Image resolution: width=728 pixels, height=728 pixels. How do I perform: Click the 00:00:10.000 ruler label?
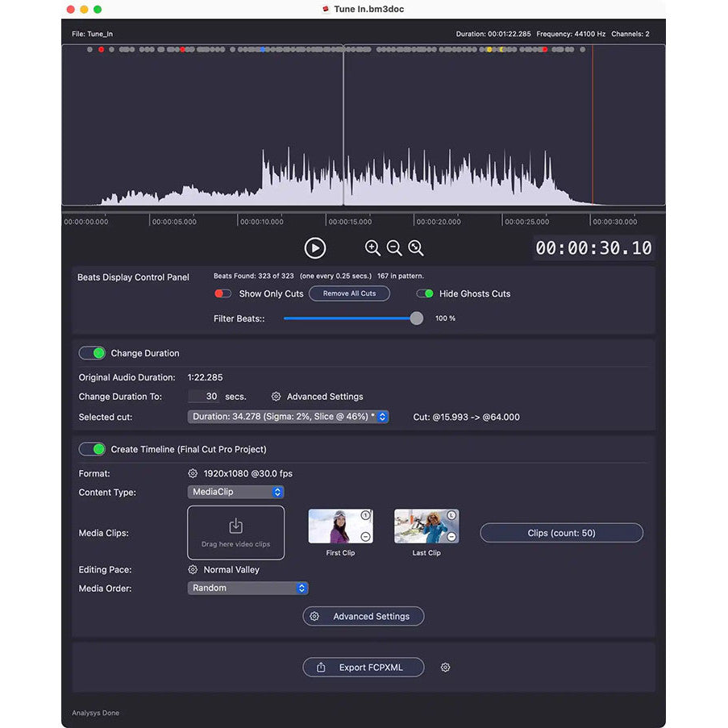tap(261, 222)
